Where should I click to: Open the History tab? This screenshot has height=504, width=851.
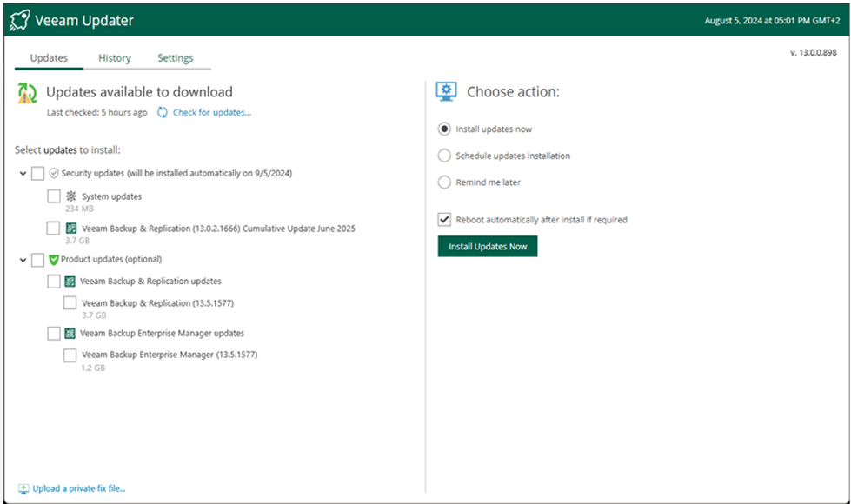point(115,58)
